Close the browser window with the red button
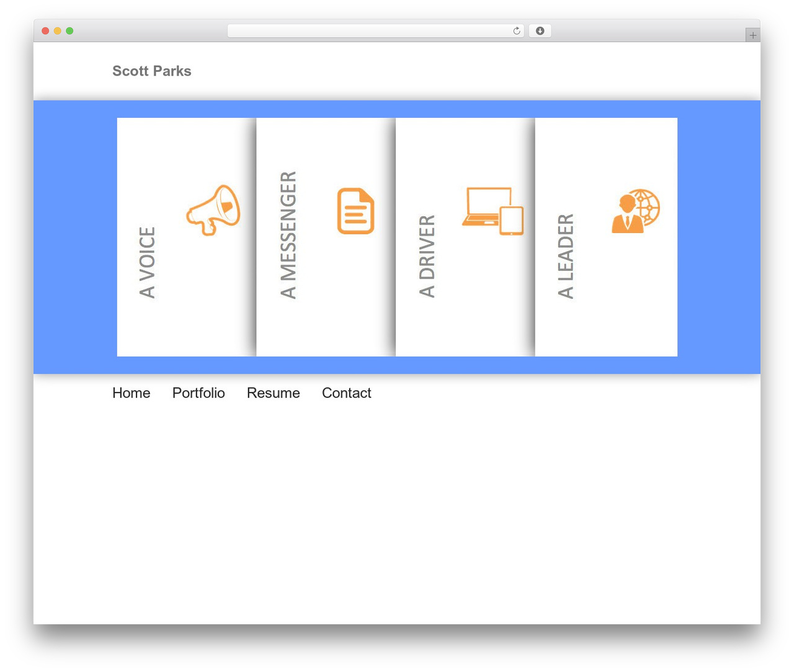Viewport: 794px width, 672px height. [45, 31]
